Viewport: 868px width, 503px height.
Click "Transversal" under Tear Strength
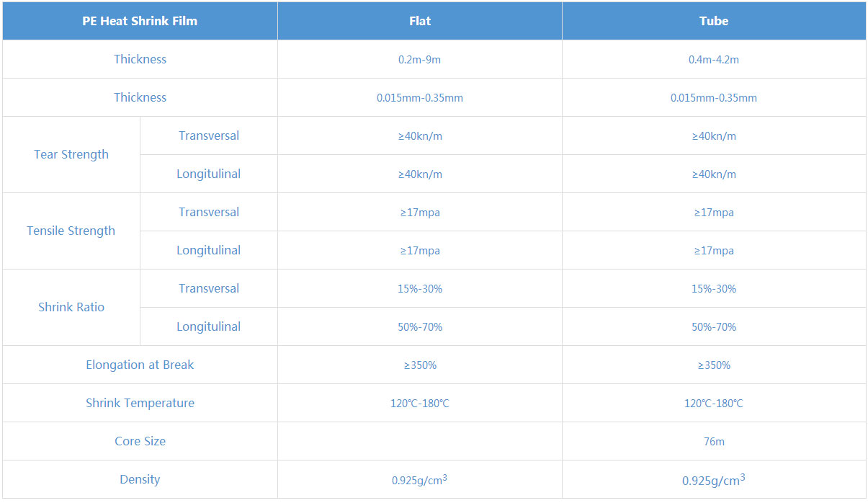pos(209,135)
